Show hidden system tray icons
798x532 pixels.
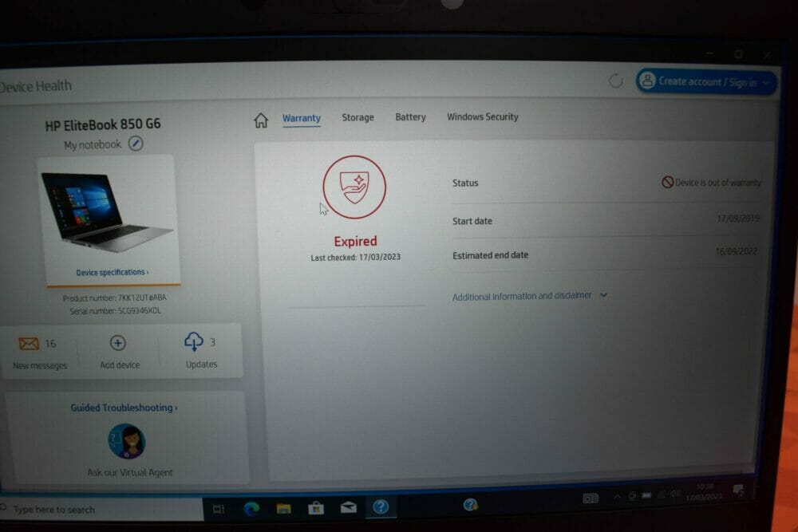point(618,496)
